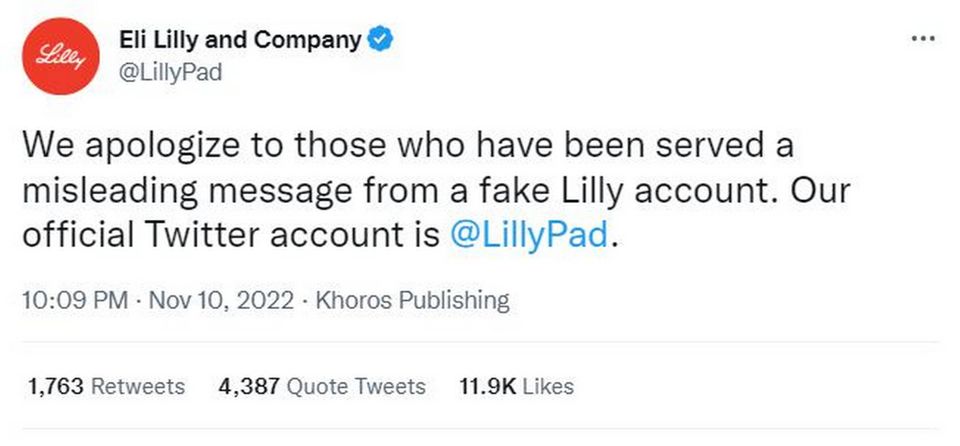Screen dimensions: 960x446
Task: Click the 11.9K count in the stats row
Action: (x=487, y=386)
